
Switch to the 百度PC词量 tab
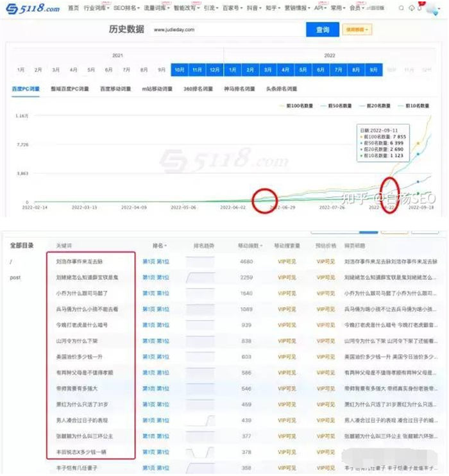(26, 89)
